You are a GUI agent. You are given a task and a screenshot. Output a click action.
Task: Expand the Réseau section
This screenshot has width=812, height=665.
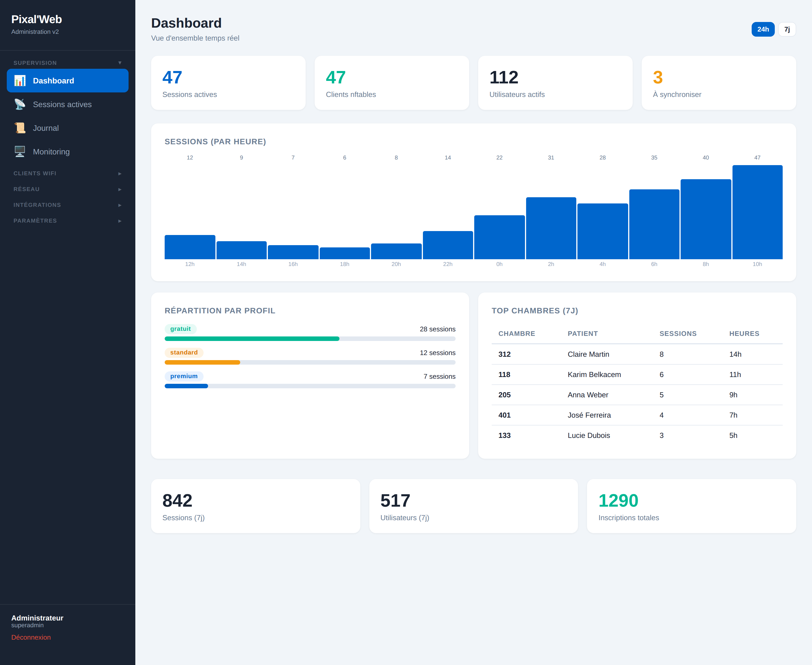[x=67, y=189]
